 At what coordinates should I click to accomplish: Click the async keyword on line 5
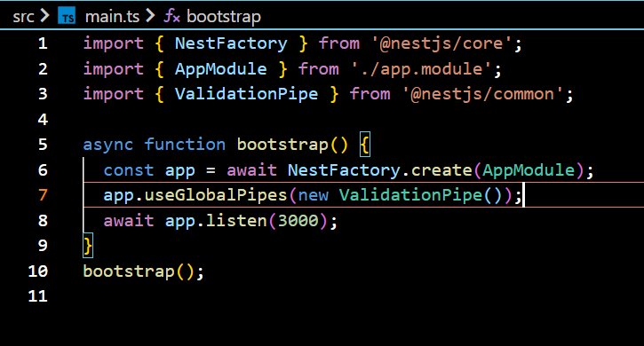[108, 145]
